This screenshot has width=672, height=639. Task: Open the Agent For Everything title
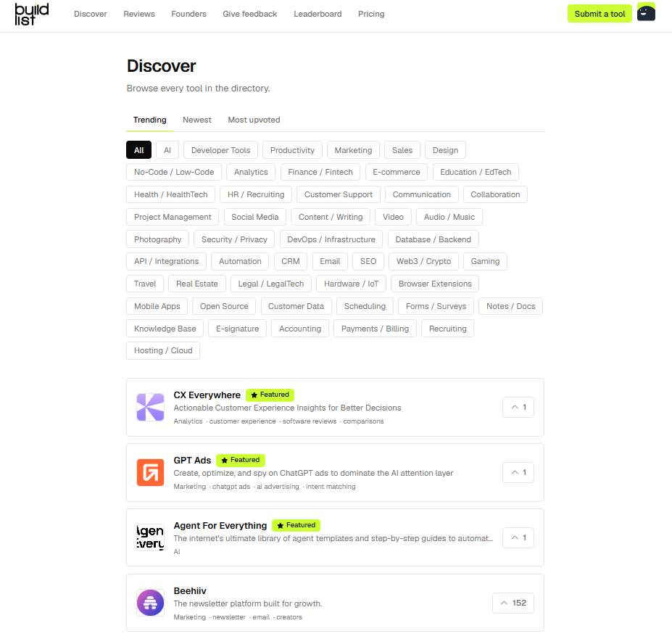click(x=220, y=525)
